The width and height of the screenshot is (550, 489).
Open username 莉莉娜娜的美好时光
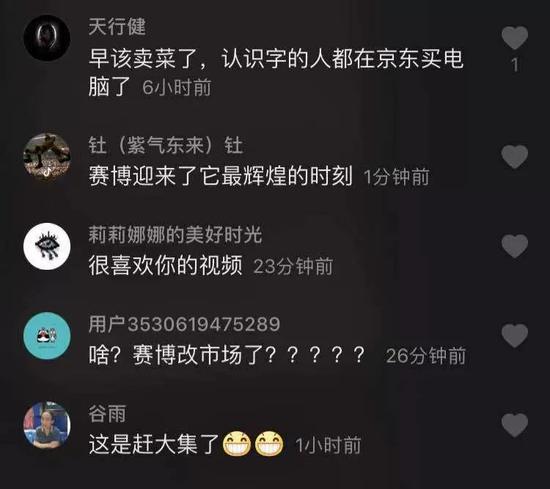click(175, 235)
